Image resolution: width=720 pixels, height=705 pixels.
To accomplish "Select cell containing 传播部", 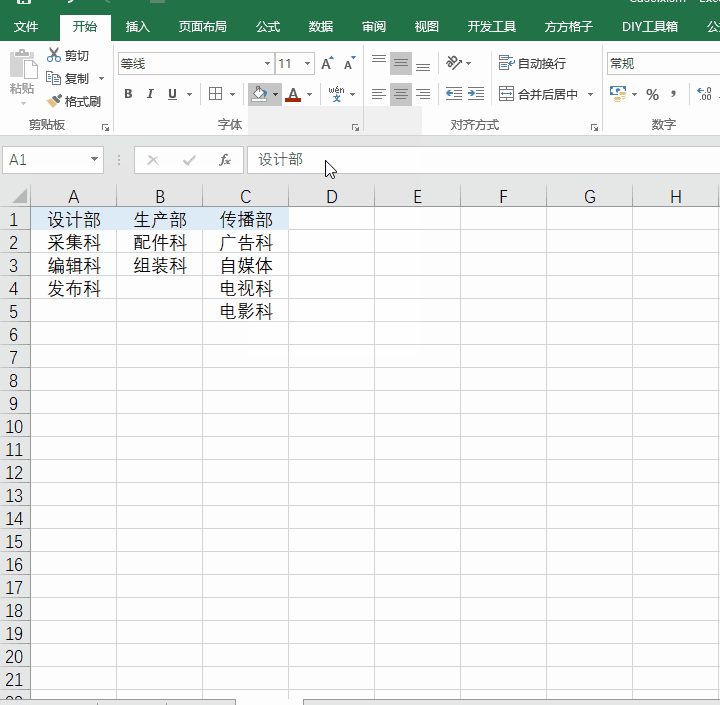I will [x=246, y=220].
